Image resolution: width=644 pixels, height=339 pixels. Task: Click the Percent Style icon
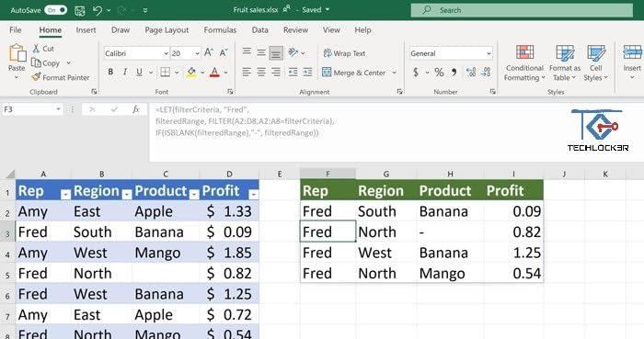tap(439, 73)
